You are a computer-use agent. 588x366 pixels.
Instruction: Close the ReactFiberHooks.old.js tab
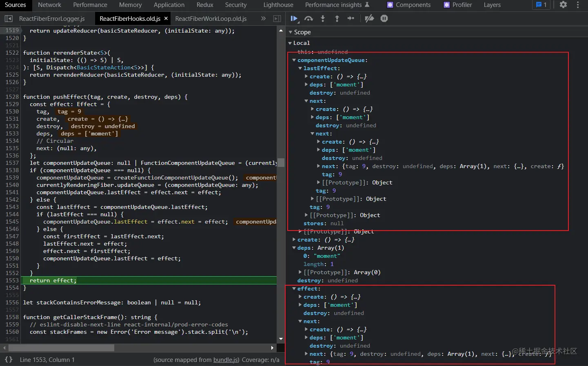pos(166,19)
